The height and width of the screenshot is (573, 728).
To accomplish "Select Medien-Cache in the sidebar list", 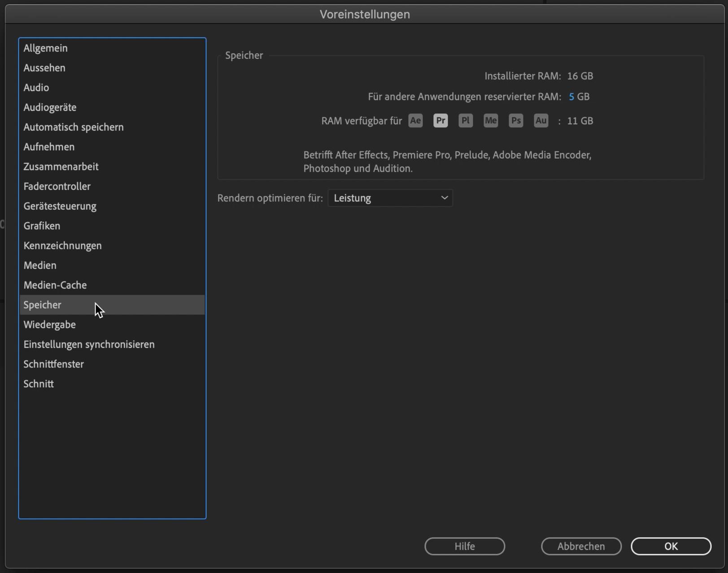I will 55,285.
